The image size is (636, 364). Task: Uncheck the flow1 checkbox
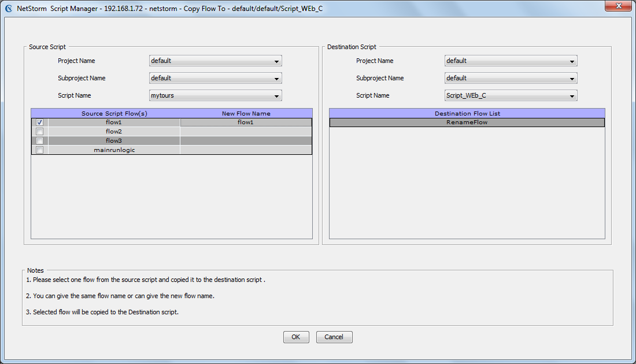tap(40, 122)
